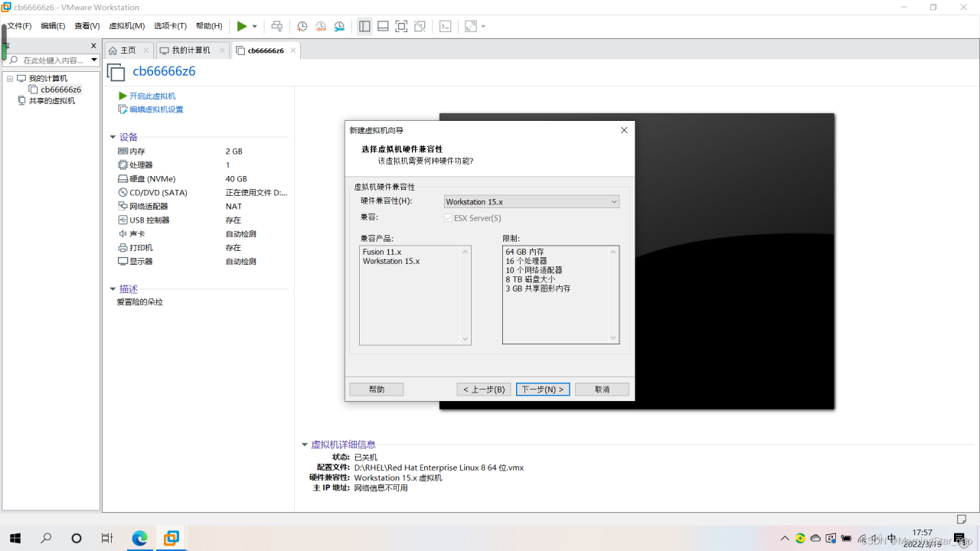Viewport: 980px width, 551px height.
Task: Select Fusion 11.x in compatible products list
Action: tap(382, 252)
